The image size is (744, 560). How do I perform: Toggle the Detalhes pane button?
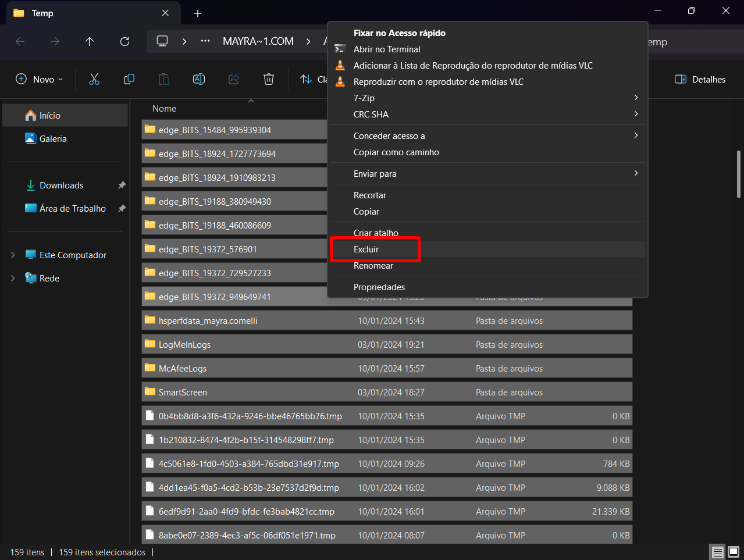[700, 80]
